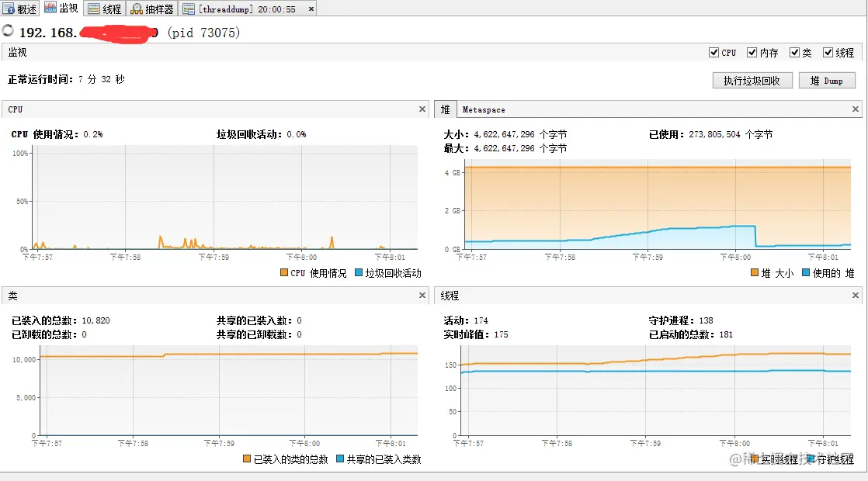Click the 已使用 273,805,504 value
Viewport: 868px width, 481px height.
714,134
